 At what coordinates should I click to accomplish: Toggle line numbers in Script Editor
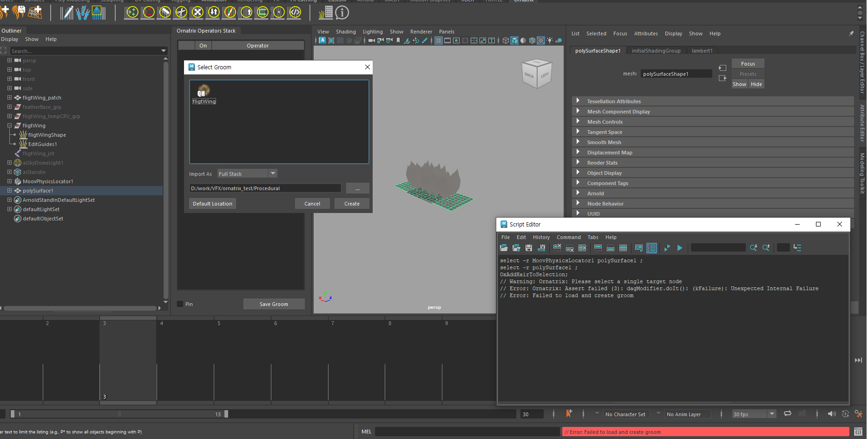click(x=651, y=248)
